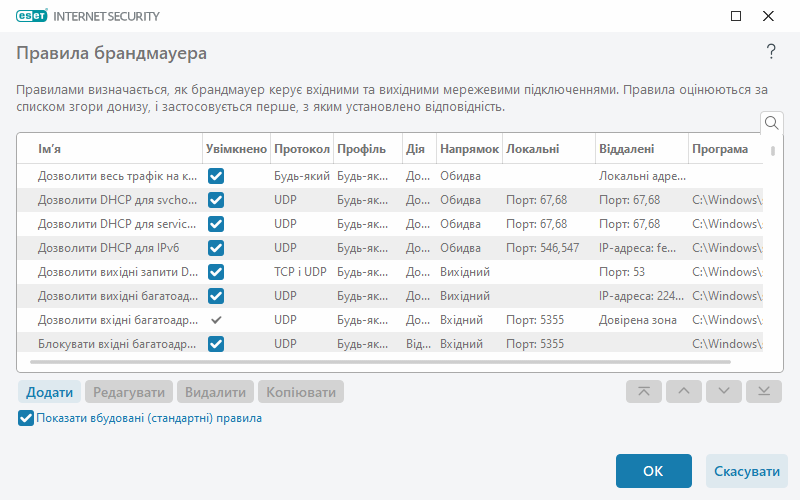Select rule 'Блокувати вхідні багатоадр...'

(x=117, y=344)
